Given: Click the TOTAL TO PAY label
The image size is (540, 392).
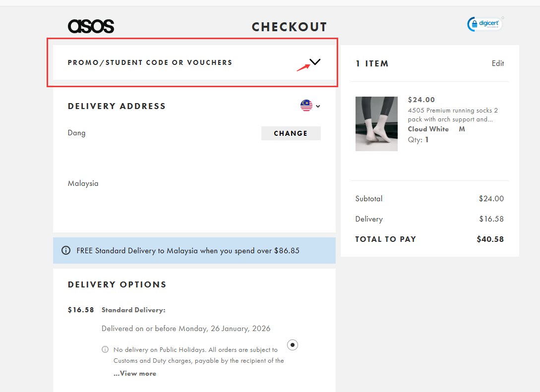Looking at the screenshot, I should (x=385, y=239).
